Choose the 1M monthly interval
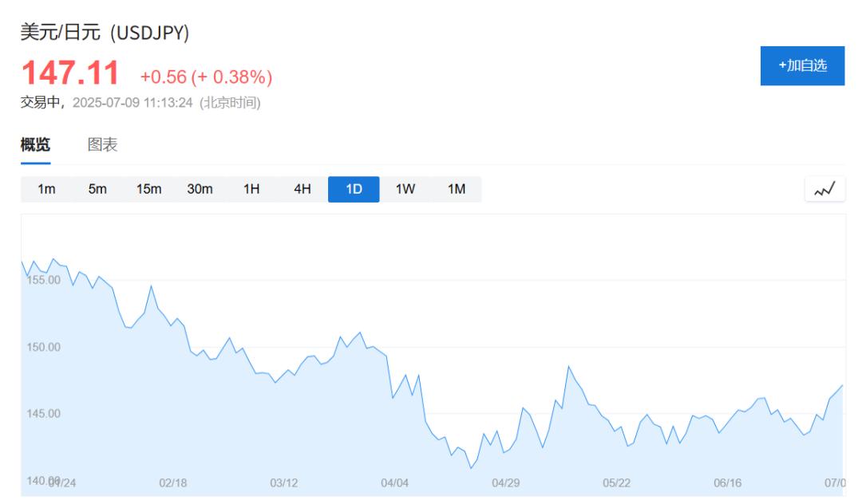Viewport: 862px width, 504px height. click(457, 190)
